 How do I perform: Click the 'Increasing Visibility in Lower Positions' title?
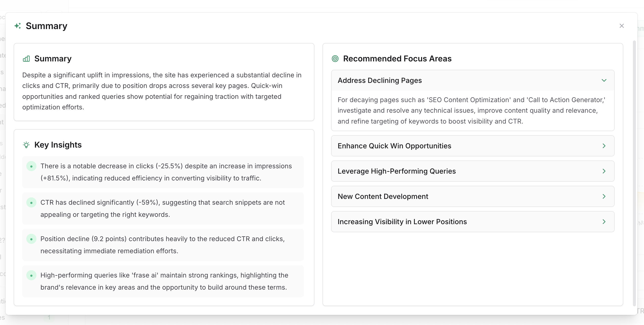402,222
